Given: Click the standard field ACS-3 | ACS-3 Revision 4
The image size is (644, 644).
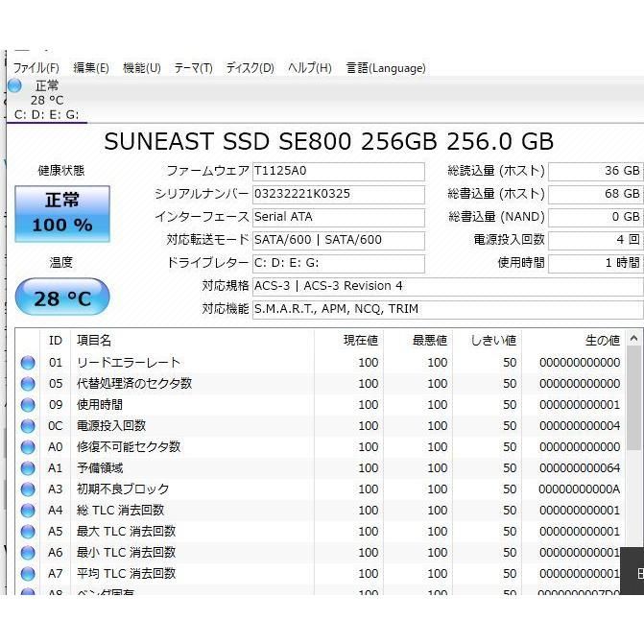Looking at the screenshot, I should [x=447, y=286].
